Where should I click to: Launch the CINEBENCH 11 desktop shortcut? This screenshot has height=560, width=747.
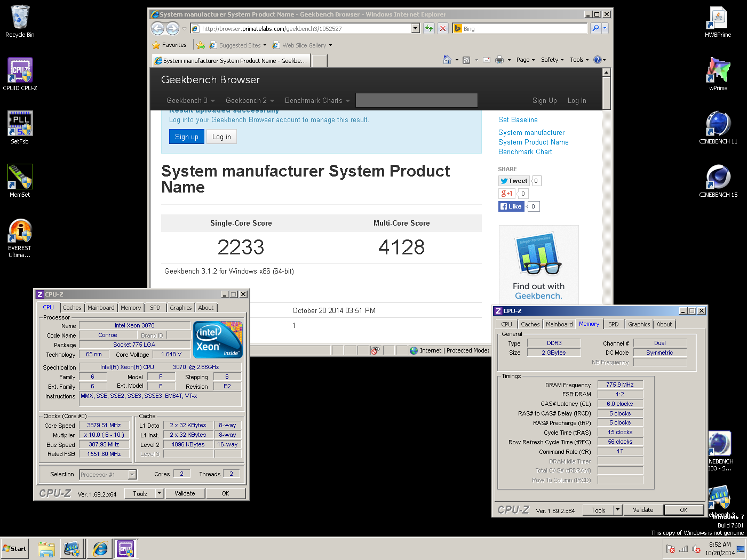[x=718, y=128]
